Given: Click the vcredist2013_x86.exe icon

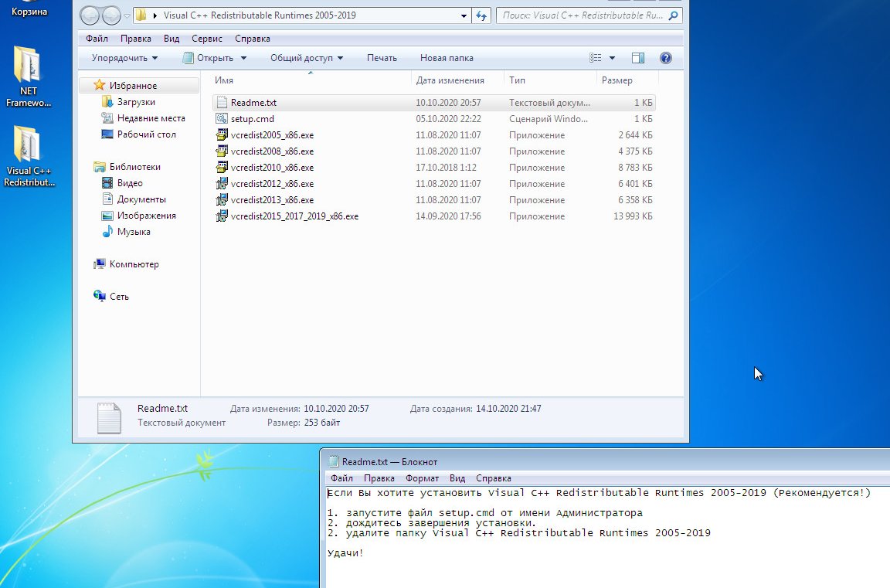Looking at the screenshot, I should 222,200.
